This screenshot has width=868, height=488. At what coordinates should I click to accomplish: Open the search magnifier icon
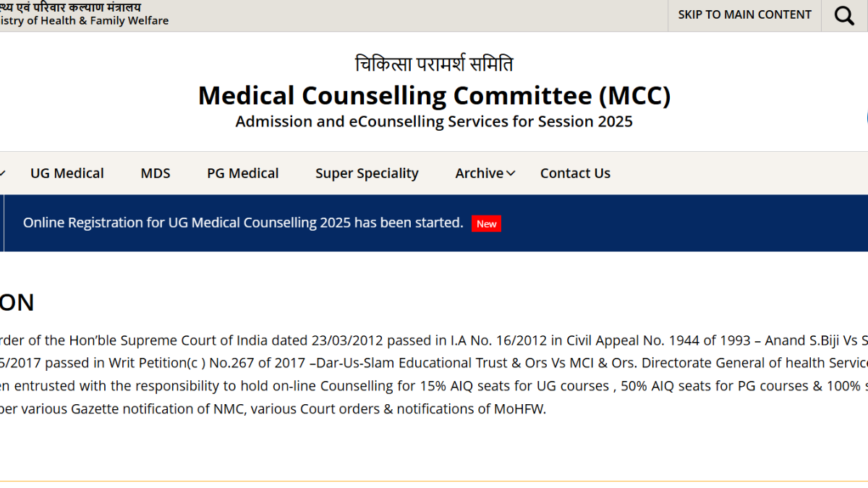tap(844, 15)
